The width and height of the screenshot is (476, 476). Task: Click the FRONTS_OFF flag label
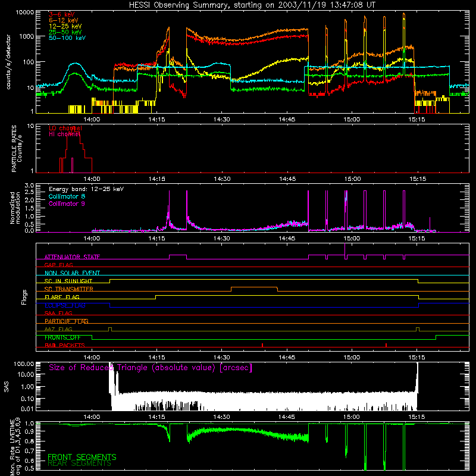pyautogui.click(x=62, y=337)
